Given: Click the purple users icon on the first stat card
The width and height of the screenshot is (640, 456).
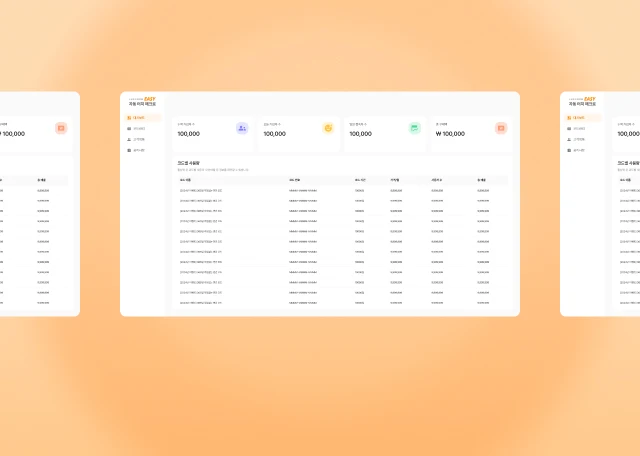Looking at the screenshot, I should click(242, 128).
